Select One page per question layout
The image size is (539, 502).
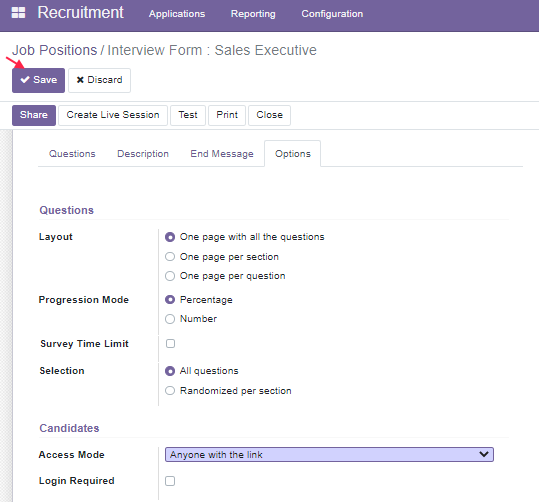click(170, 276)
